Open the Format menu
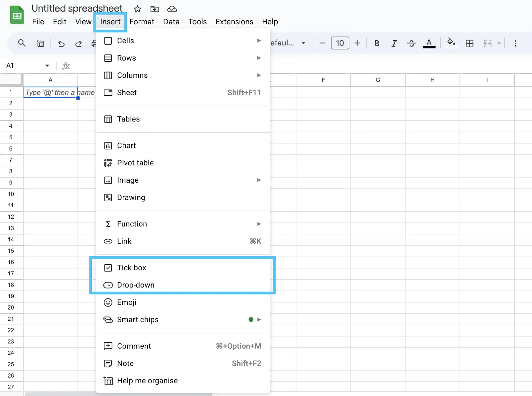532x396 pixels. pyautogui.click(x=142, y=22)
